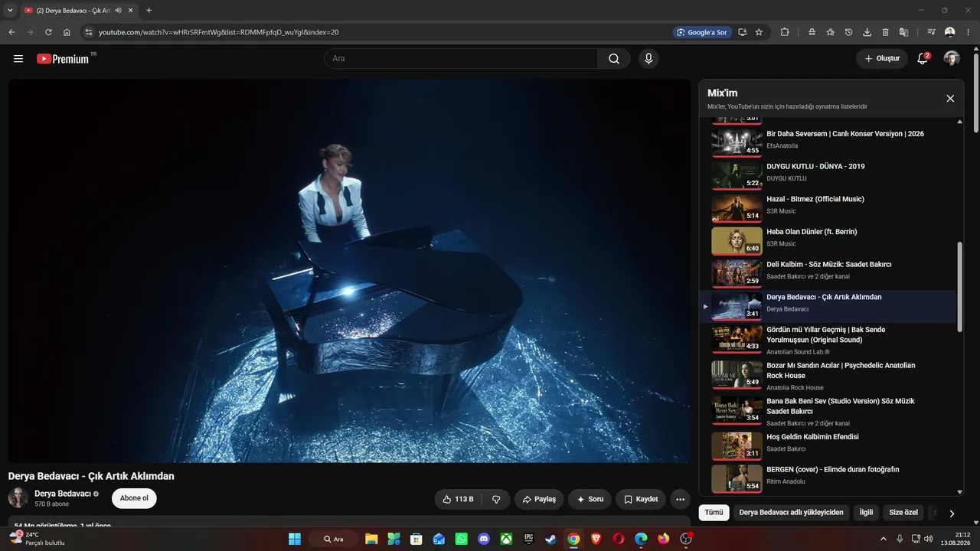Viewport: 980px width, 551px height.
Task: Show hidden system tray icons chevron
Action: [884, 539]
